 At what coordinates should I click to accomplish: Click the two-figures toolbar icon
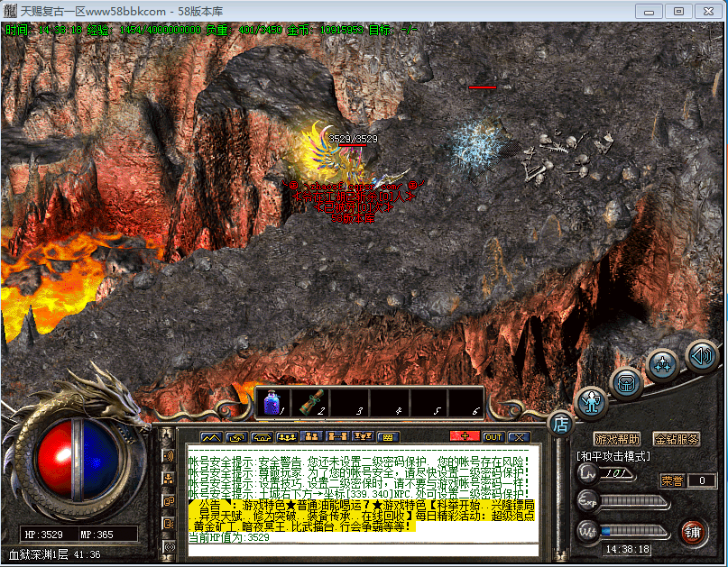(312, 437)
